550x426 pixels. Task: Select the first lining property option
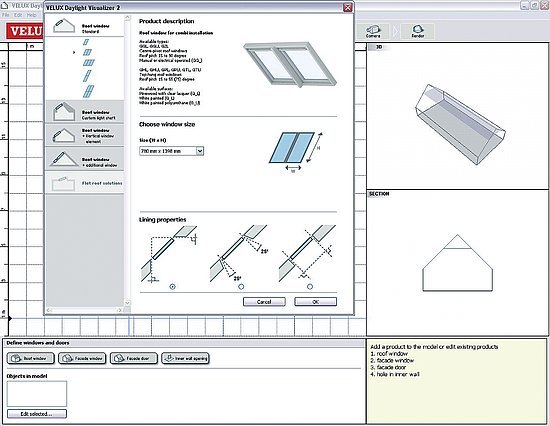[172, 287]
